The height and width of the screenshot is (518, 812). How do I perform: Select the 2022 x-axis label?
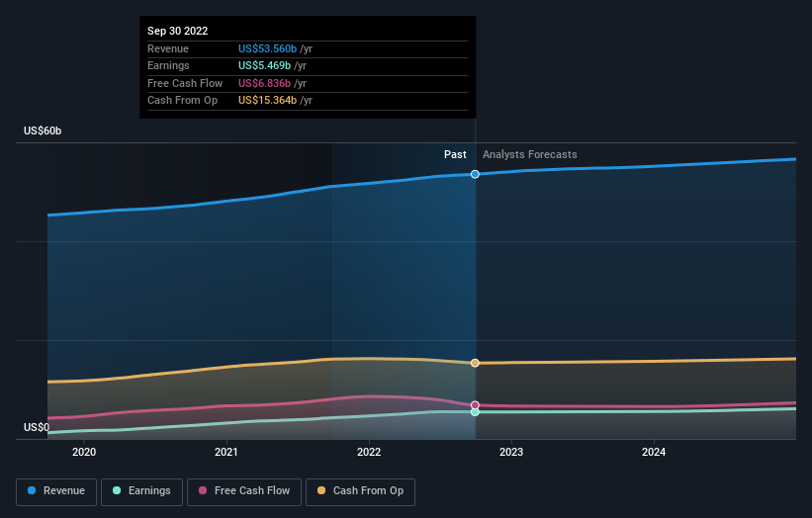pos(369,452)
